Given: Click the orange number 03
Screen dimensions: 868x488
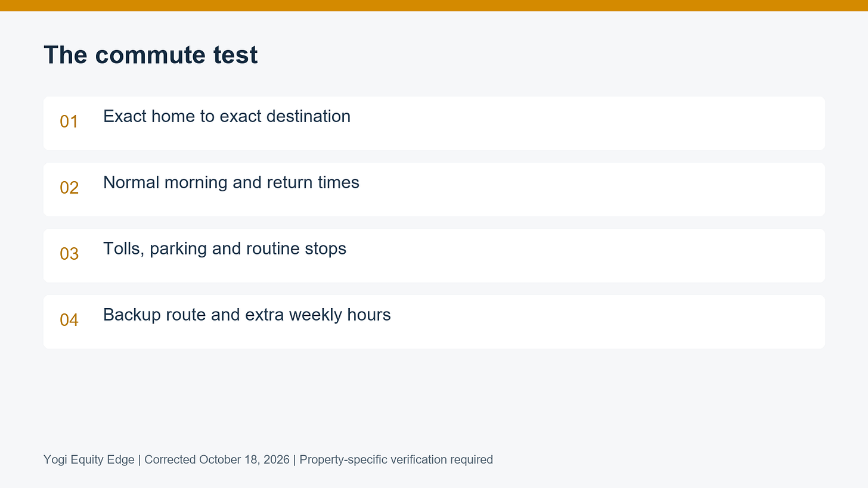Looking at the screenshot, I should (x=69, y=254).
